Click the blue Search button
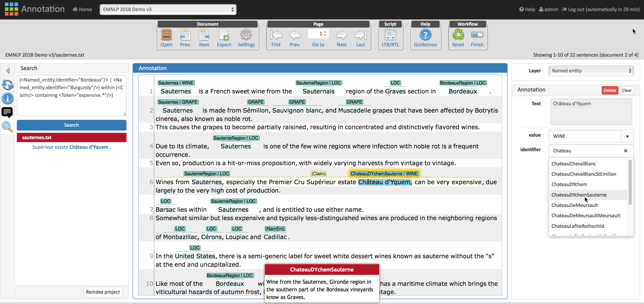644x304 pixels. [x=71, y=125]
